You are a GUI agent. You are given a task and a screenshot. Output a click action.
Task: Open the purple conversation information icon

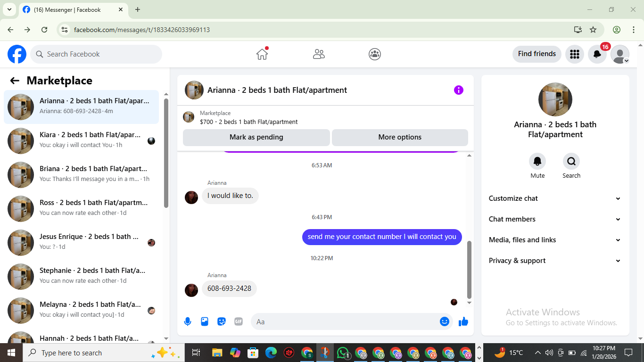point(459,90)
